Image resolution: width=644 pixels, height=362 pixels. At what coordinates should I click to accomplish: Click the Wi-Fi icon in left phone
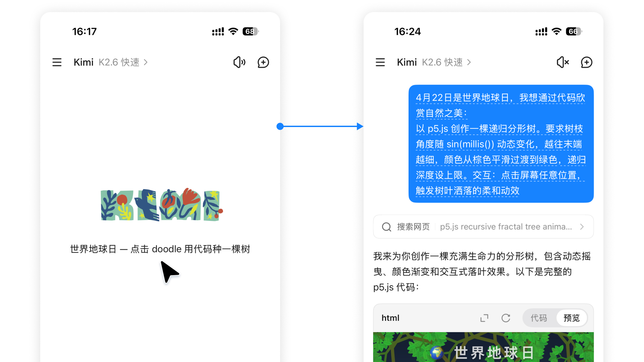pyautogui.click(x=233, y=32)
